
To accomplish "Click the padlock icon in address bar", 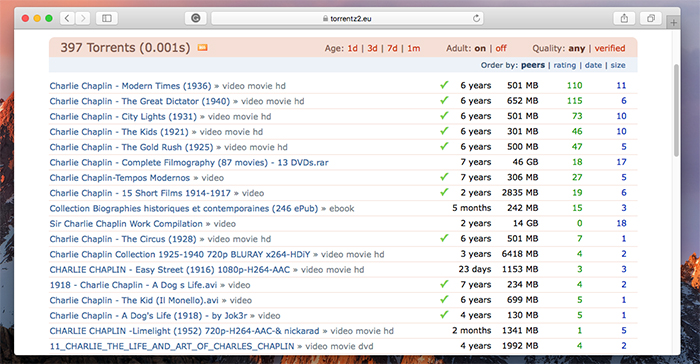I will pyautogui.click(x=325, y=18).
